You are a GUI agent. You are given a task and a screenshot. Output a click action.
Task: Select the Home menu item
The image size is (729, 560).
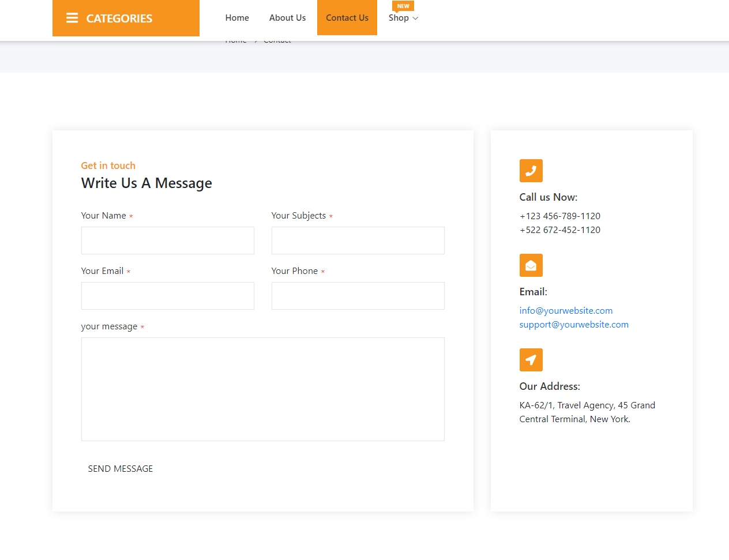[237, 18]
